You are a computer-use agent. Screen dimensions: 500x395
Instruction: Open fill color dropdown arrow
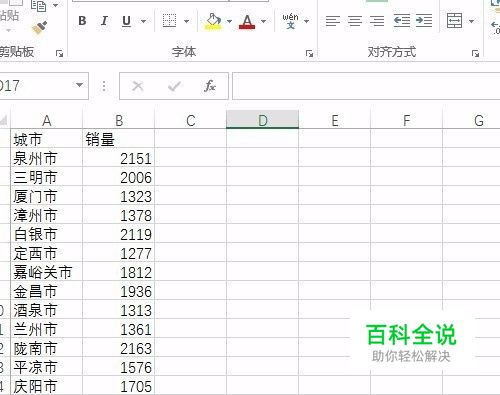tap(229, 21)
